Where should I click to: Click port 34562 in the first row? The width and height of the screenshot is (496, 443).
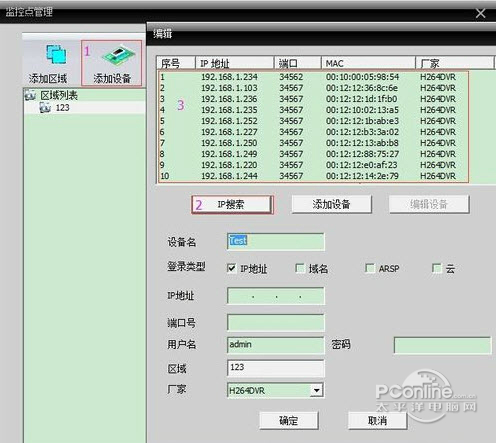tap(291, 77)
